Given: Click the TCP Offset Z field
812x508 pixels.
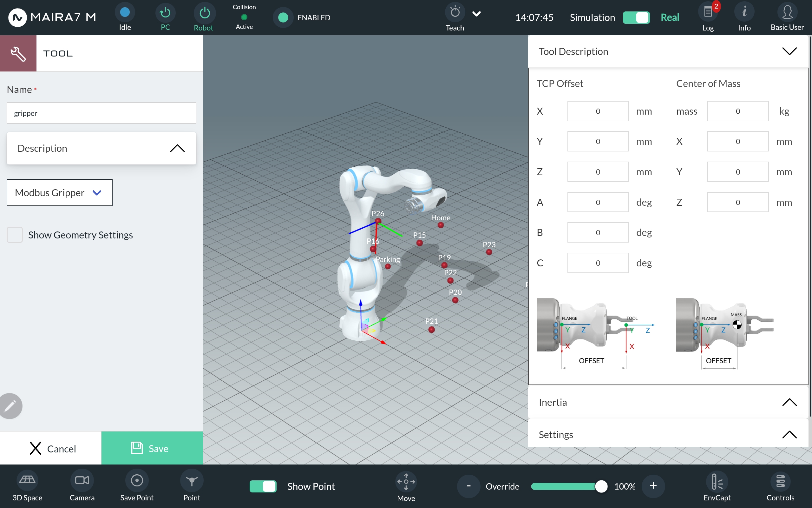Looking at the screenshot, I should (x=598, y=172).
